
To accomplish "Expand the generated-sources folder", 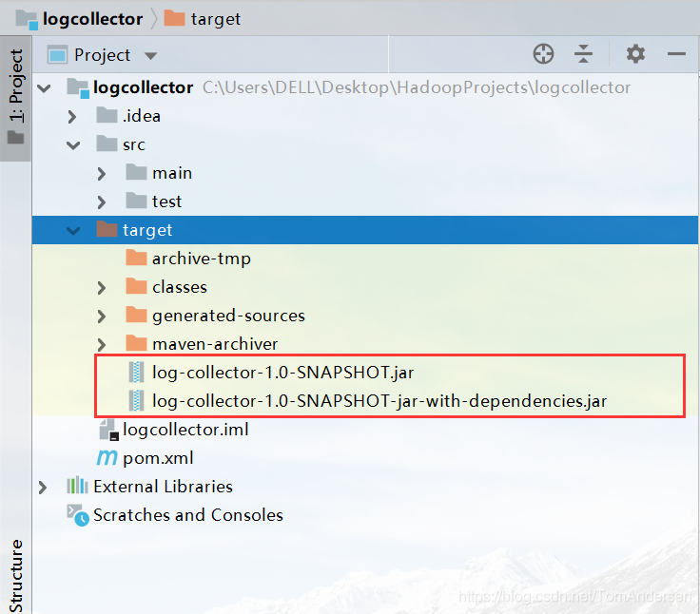I will 102,317.
